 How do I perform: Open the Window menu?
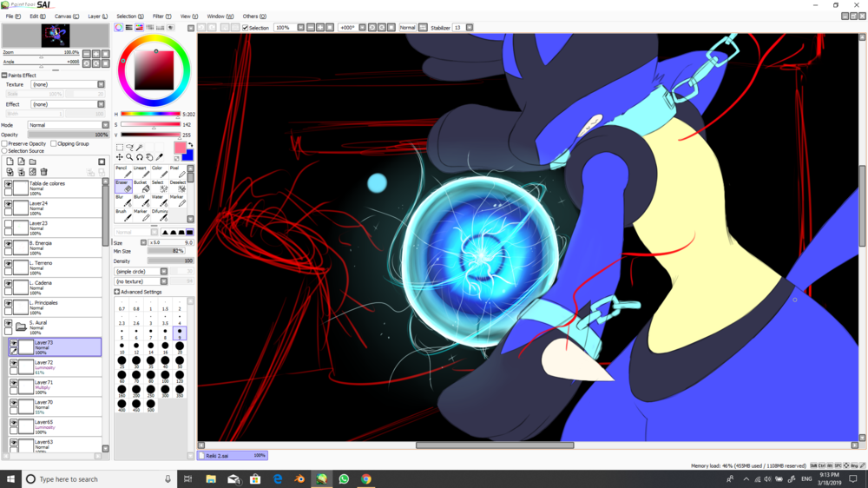pos(220,16)
